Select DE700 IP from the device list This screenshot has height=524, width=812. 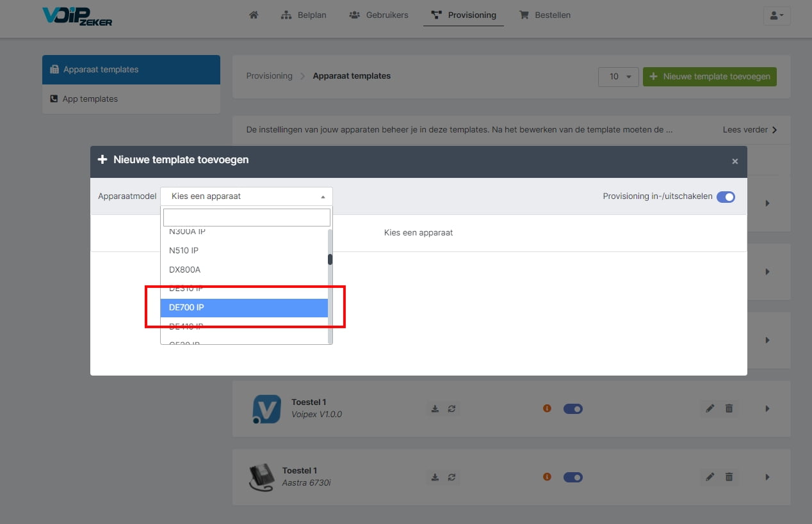point(244,307)
